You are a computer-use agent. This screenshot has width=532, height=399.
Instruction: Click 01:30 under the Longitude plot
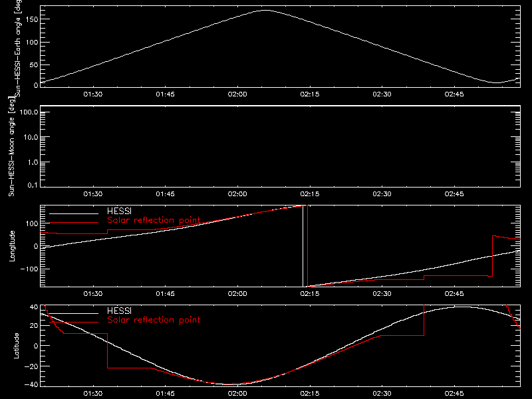tap(93, 294)
